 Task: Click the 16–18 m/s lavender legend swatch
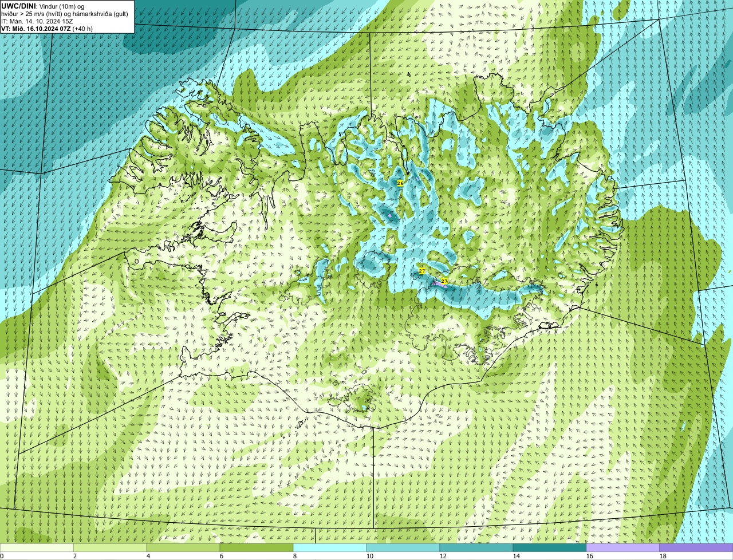[623, 547]
